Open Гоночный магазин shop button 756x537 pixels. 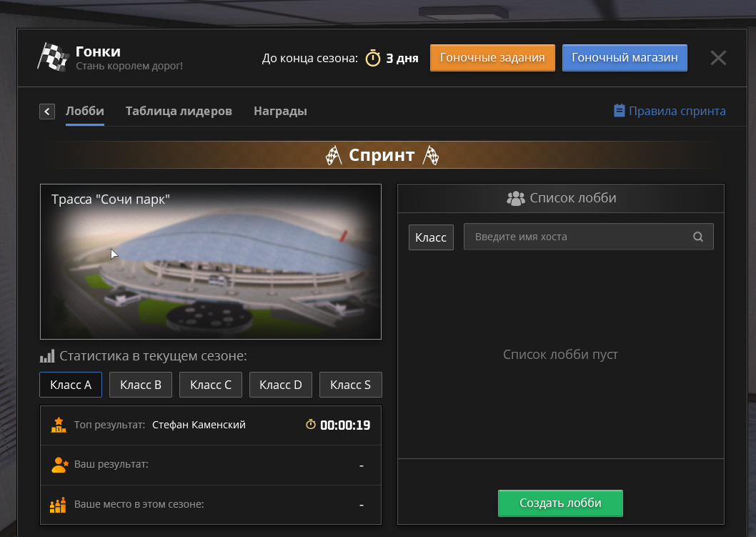[x=625, y=58]
